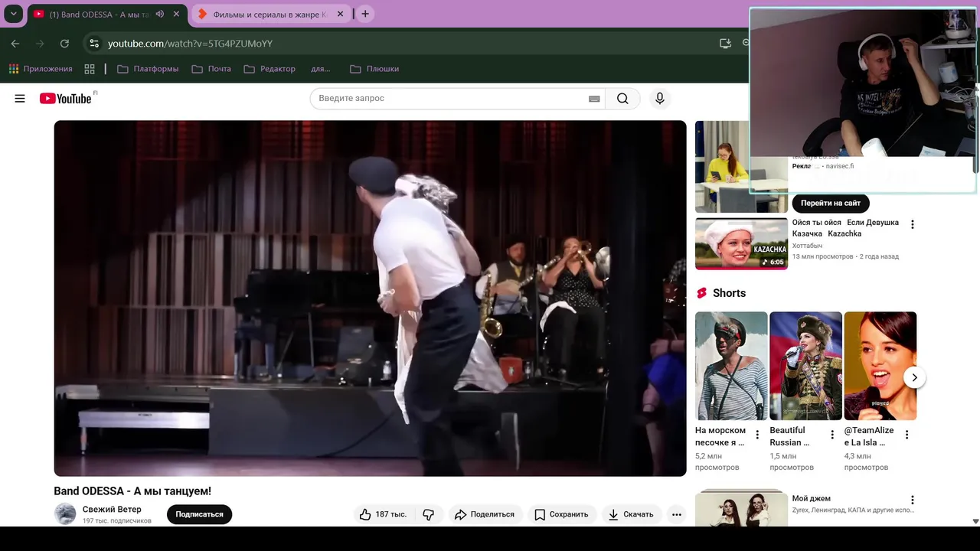
Task: Open the Мой джем mix title
Action: click(811, 498)
